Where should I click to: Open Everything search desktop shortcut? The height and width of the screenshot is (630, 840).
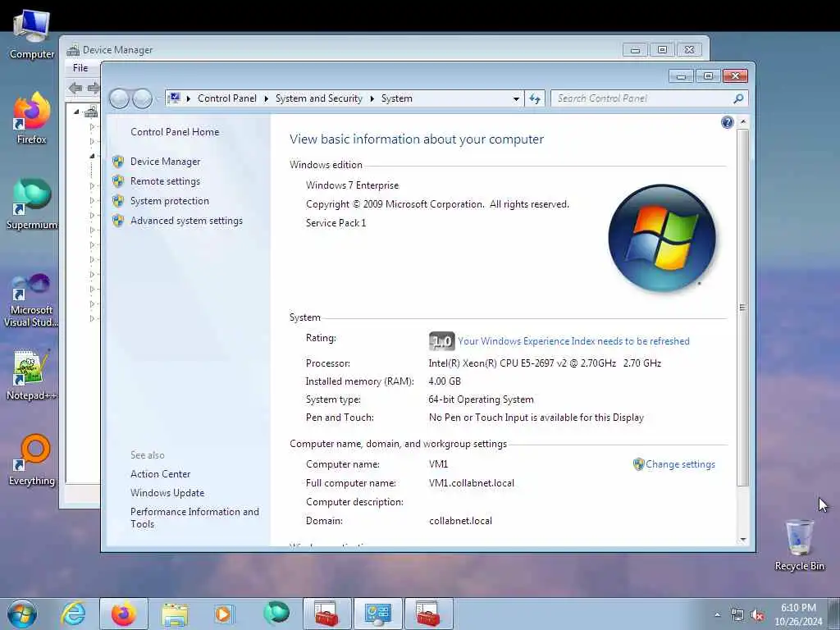(32, 459)
